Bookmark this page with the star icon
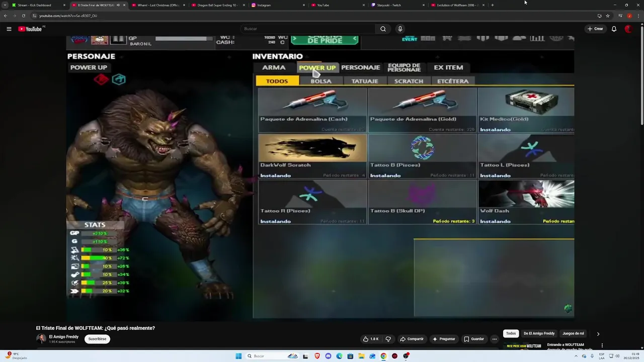 coord(608,16)
